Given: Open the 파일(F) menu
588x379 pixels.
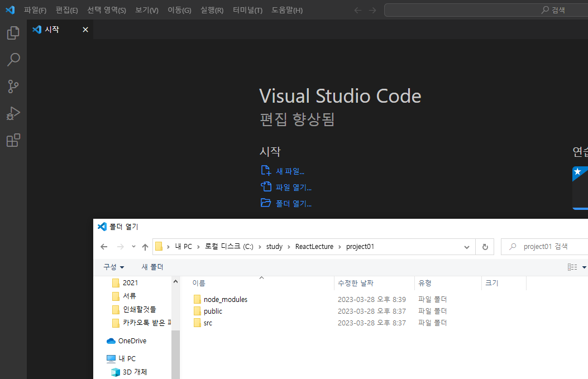Looking at the screenshot, I should (x=35, y=10).
